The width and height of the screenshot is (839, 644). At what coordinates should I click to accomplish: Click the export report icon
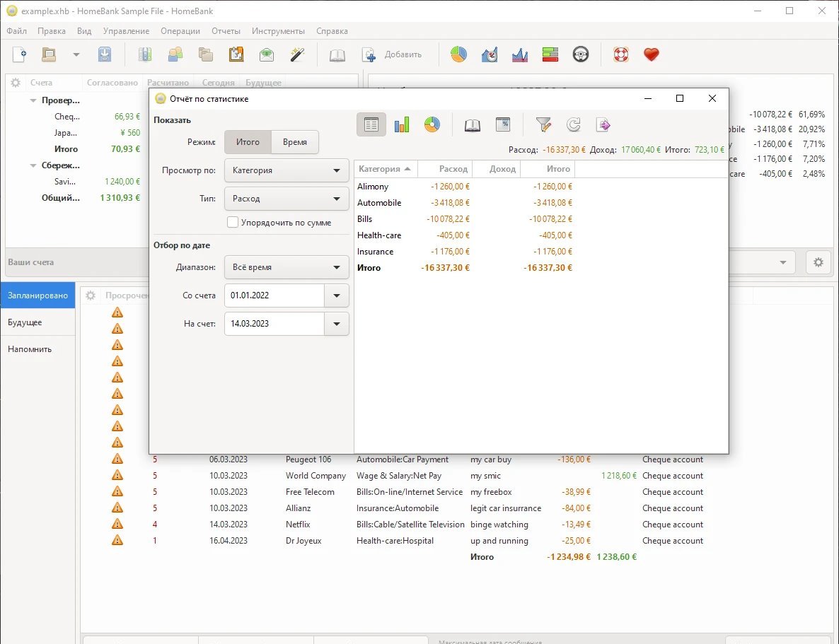[603, 125]
